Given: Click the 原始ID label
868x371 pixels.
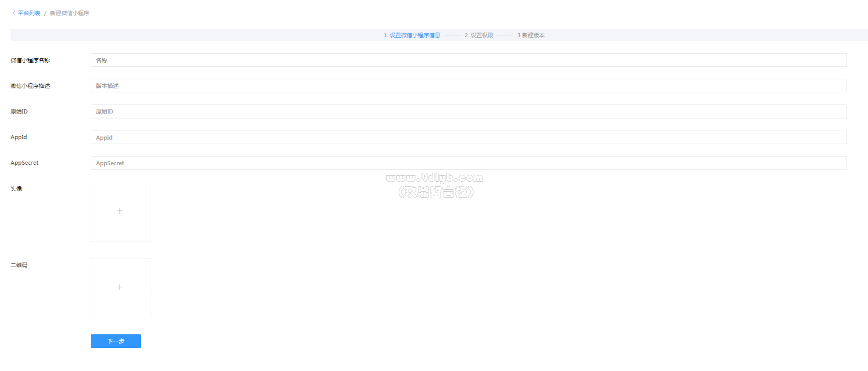Looking at the screenshot, I should tap(19, 111).
